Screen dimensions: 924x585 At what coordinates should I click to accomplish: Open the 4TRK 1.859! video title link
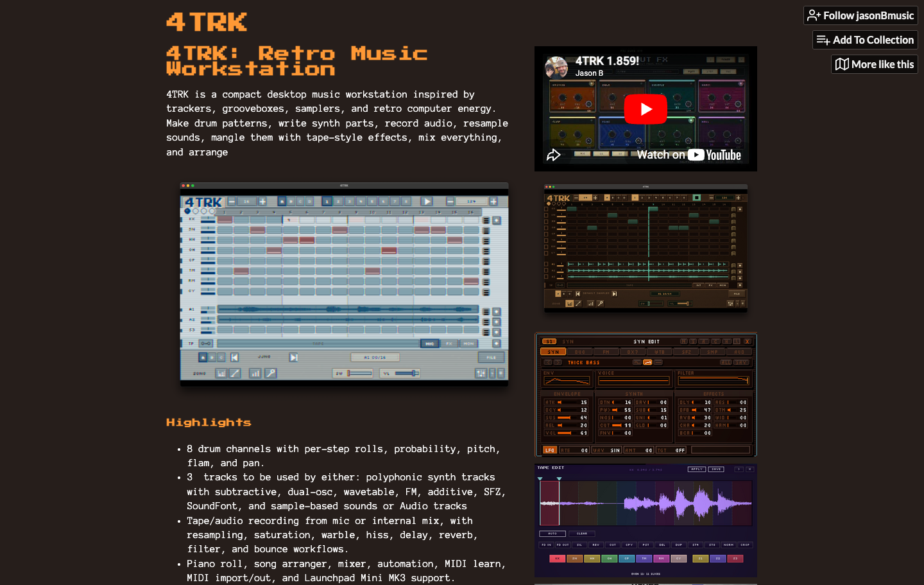[607, 61]
